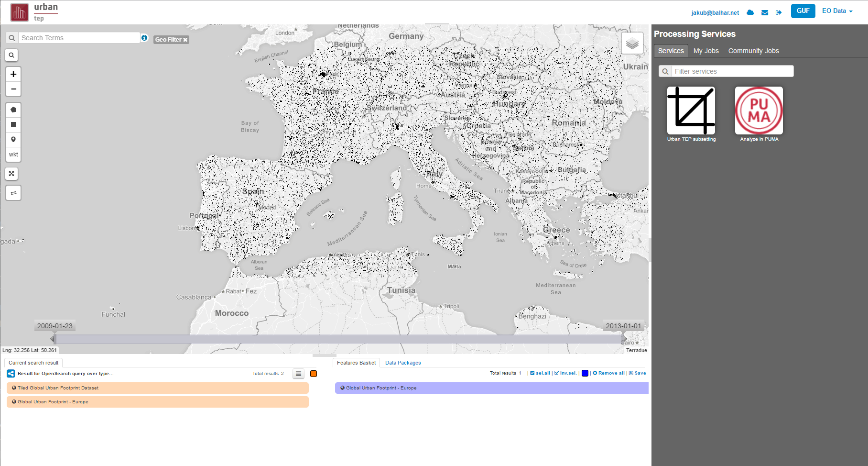Select Global Urban Footprint - Europe search result
Viewport: 868px width, 466px height.
click(158, 402)
